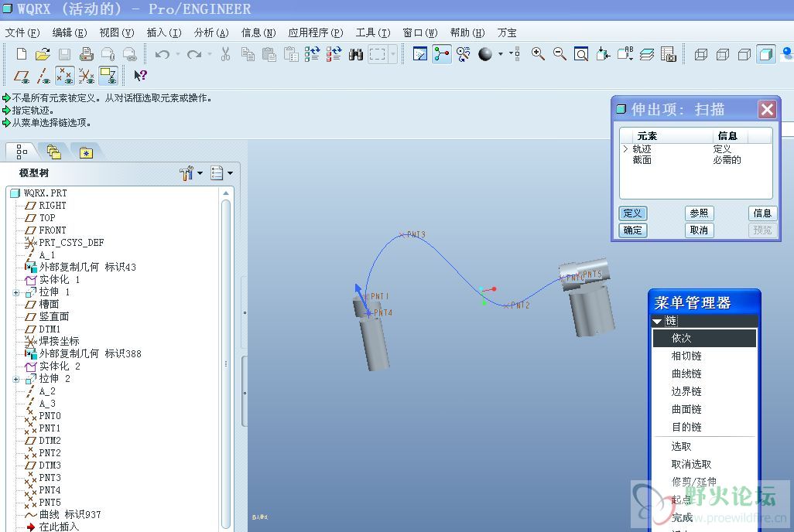
Task: Select the 轨迹 row in sweep dialog
Action: coord(696,148)
